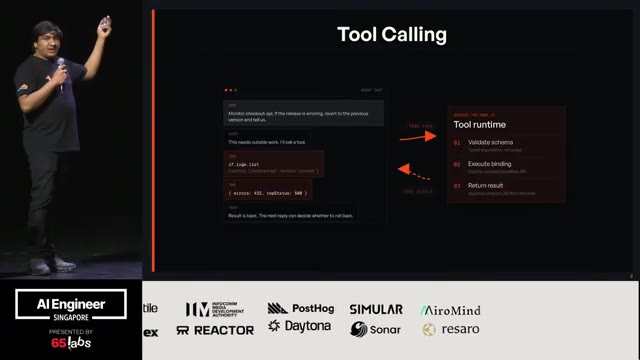Click the 03 step number

point(457,186)
